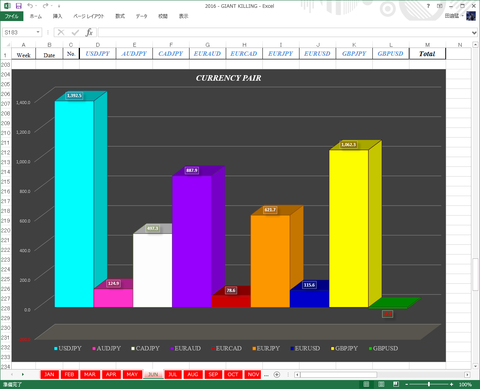The width and height of the screenshot is (480, 389).
Task: Switch to the SEP sheet tab
Action: pyautogui.click(x=213, y=374)
